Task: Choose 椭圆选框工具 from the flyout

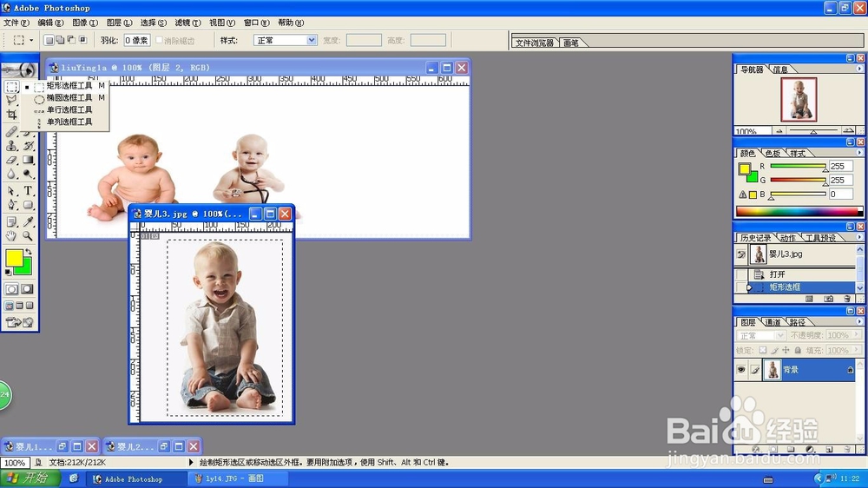Action: tap(69, 98)
